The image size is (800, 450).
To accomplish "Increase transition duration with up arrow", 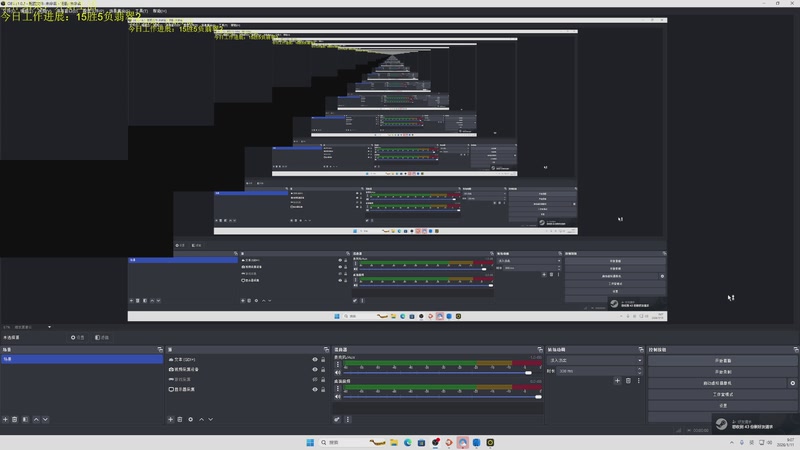I will point(640,369).
